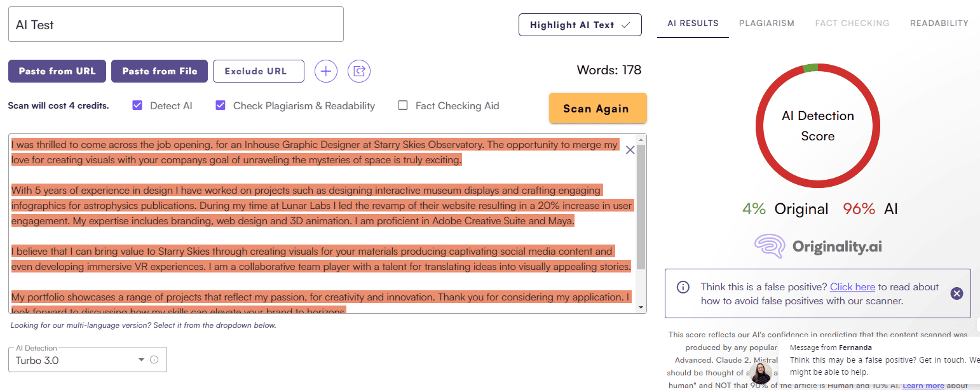Click the plus circle icon
980x390 pixels.
326,71
